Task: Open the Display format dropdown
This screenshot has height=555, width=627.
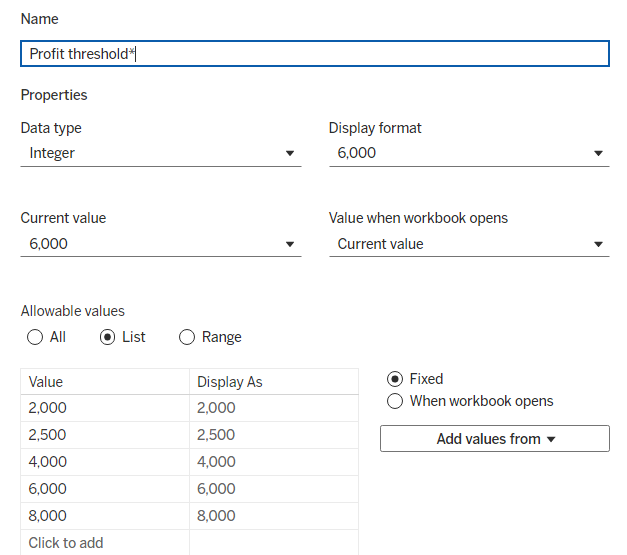Action: 468,153
